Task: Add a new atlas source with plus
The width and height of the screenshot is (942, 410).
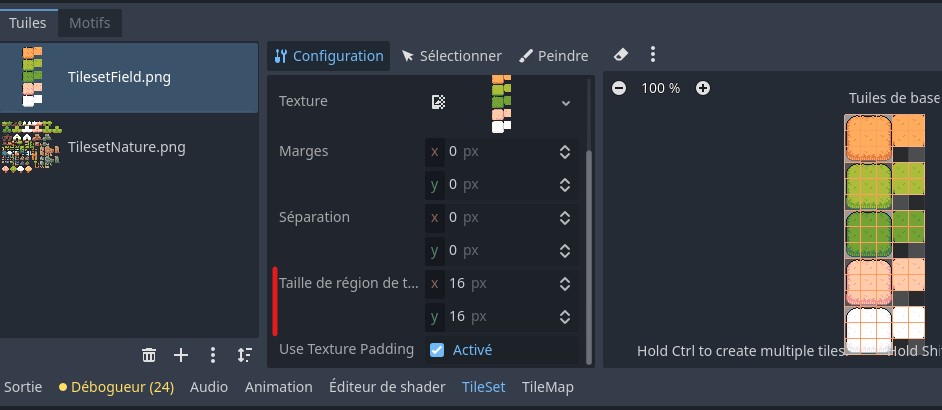Action: [181, 355]
